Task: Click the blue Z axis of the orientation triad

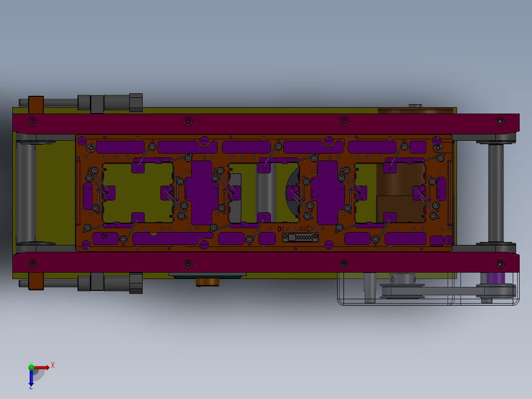Action: pyautogui.click(x=31, y=377)
